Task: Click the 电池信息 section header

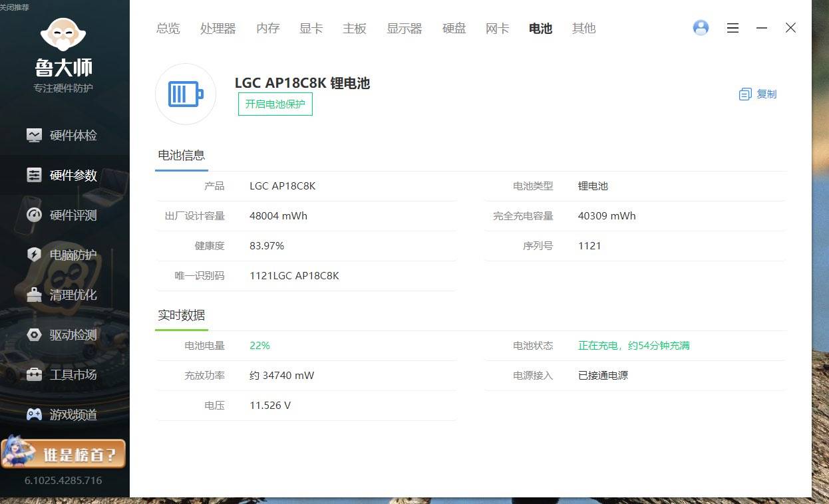Action: pos(182,156)
